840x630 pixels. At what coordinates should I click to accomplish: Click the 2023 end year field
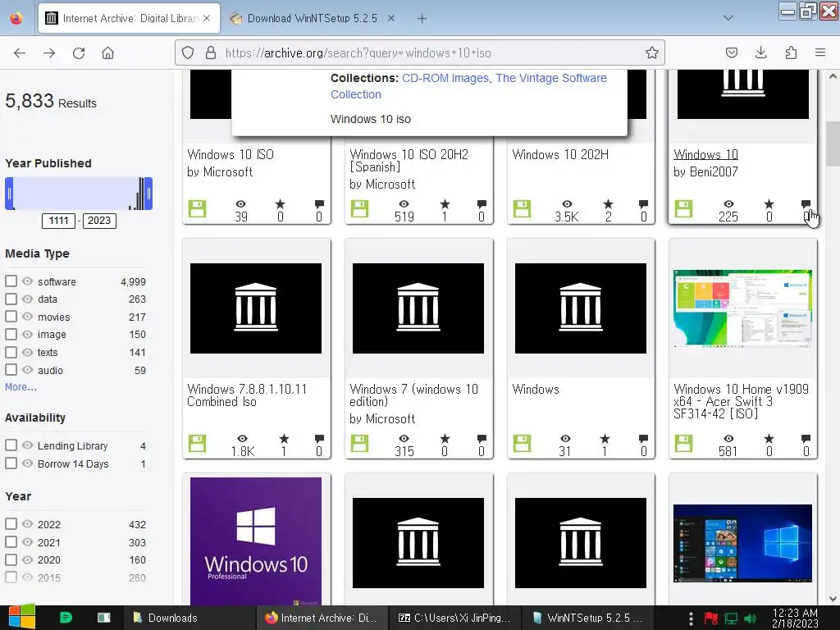pos(99,221)
